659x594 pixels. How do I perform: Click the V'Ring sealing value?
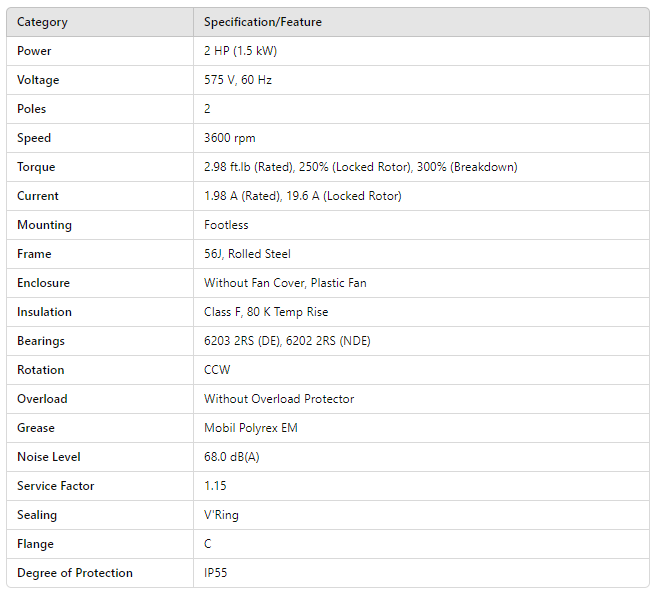[221, 515]
